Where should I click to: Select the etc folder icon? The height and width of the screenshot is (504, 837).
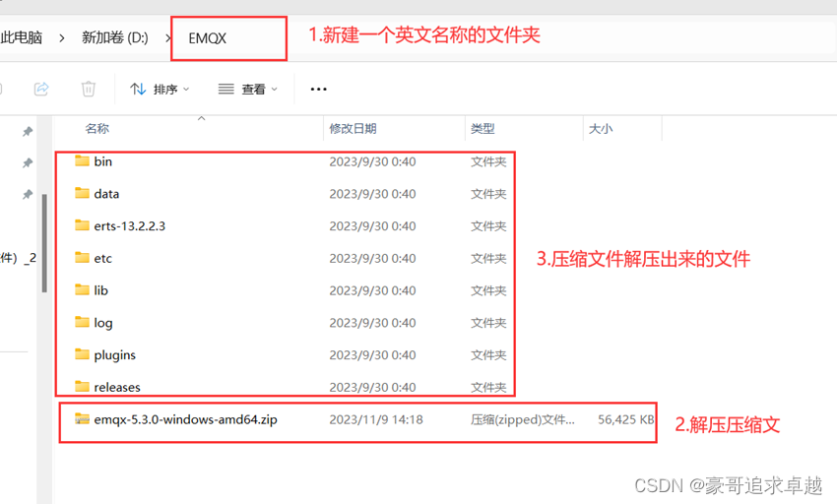pyautogui.click(x=82, y=258)
